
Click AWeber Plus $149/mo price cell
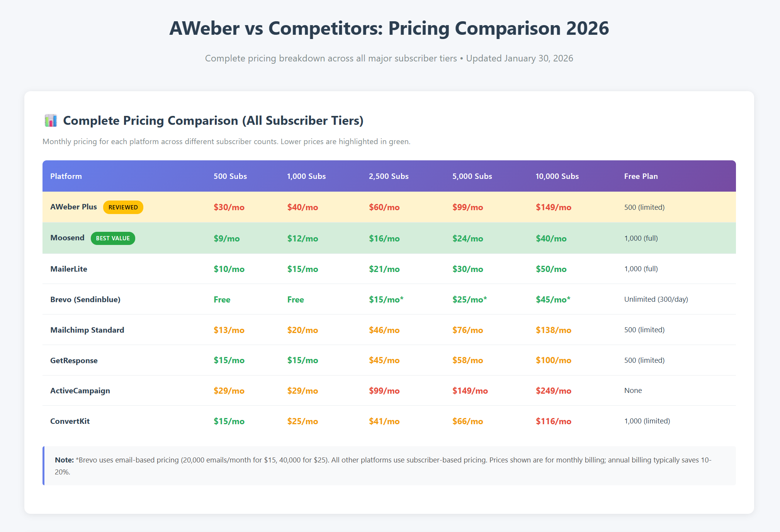[x=553, y=207]
